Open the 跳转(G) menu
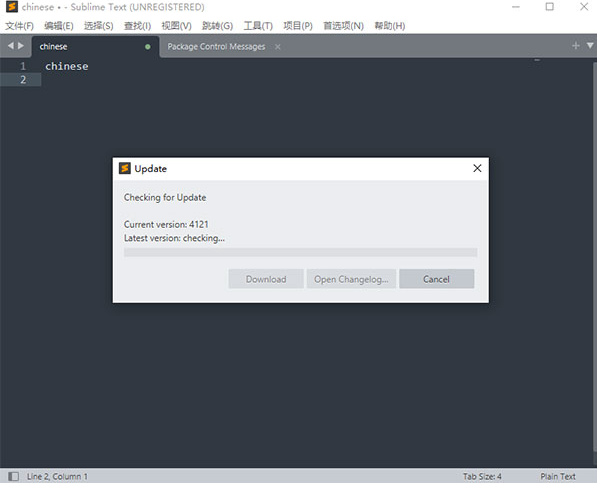The width and height of the screenshot is (597, 483). coord(217,26)
